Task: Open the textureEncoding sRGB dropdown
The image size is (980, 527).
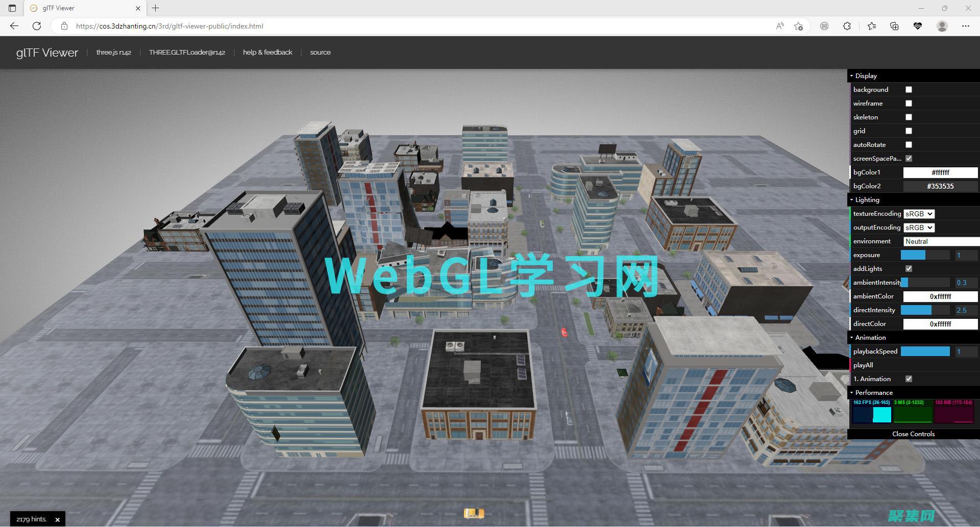Action: pyautogui.click(x=918, y=213)
